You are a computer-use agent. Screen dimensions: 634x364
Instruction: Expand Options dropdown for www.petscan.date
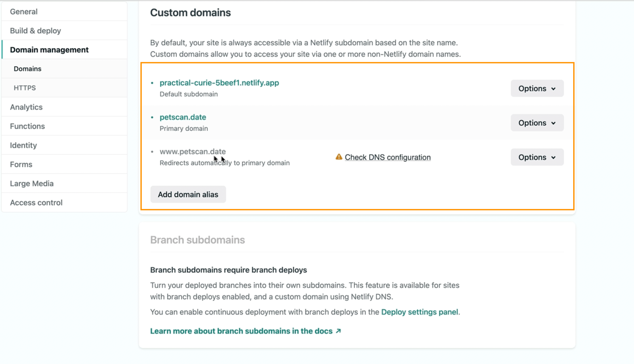pos(536,157)
